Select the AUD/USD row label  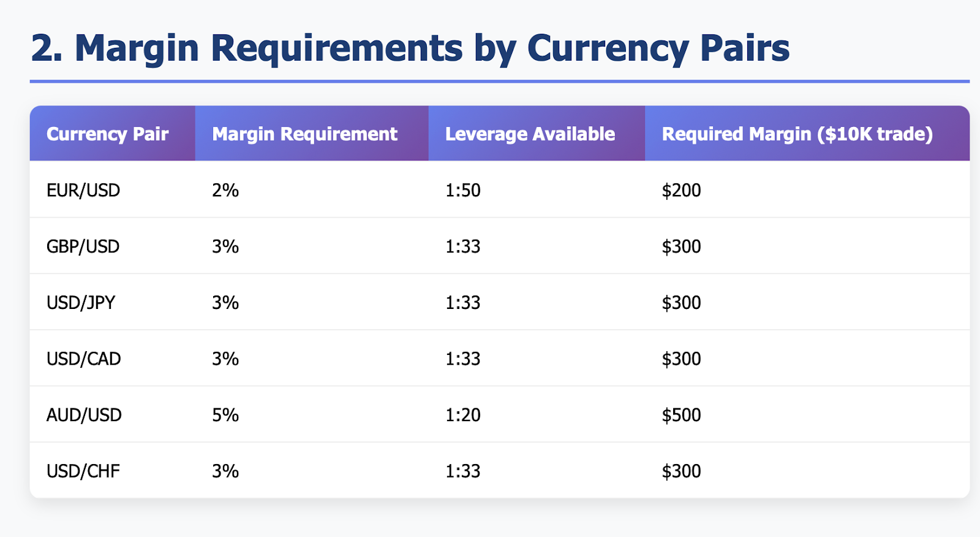point(84,415)
